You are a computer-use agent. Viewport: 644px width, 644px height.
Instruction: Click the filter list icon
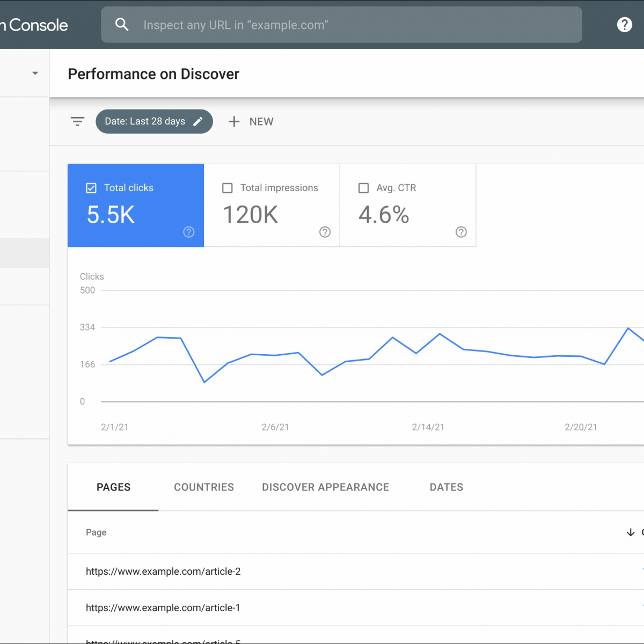[x=78, y=122]
